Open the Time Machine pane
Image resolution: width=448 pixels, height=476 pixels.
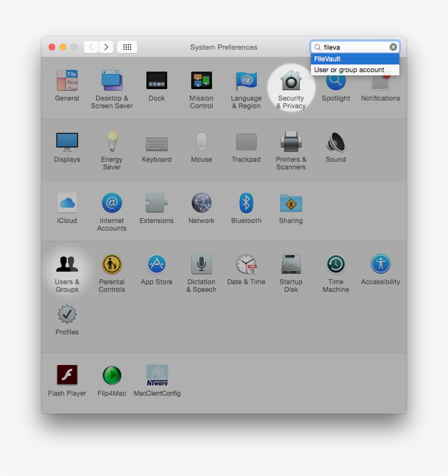pos(335,268)
